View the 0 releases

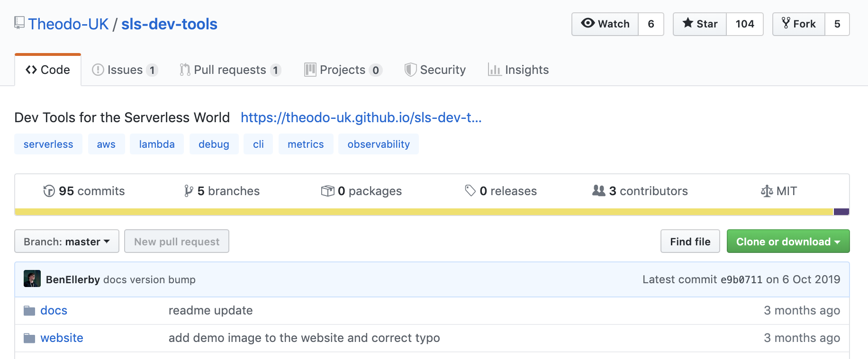(x=501, y=191)
